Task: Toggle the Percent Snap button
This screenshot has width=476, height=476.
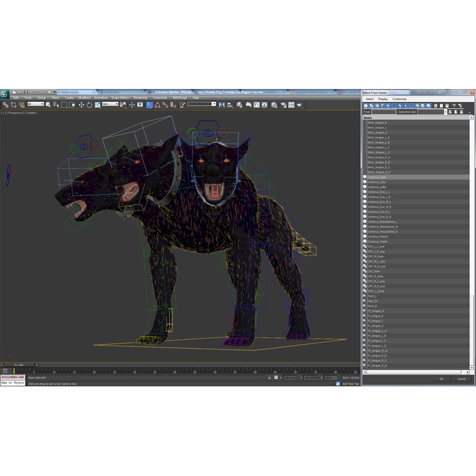Action: pos(165,105)
